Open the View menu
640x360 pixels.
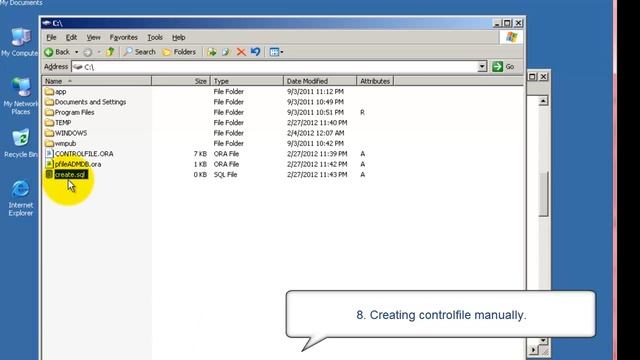93,38
